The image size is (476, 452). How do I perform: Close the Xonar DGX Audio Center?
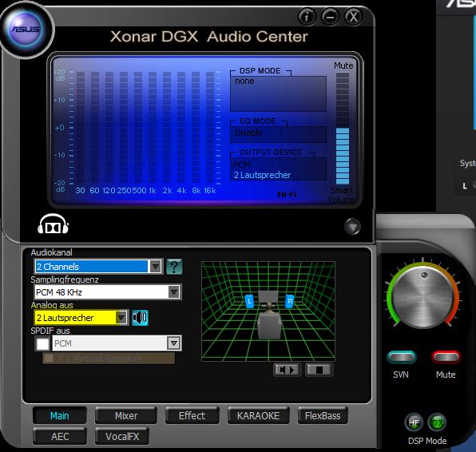tap(353, 17)
